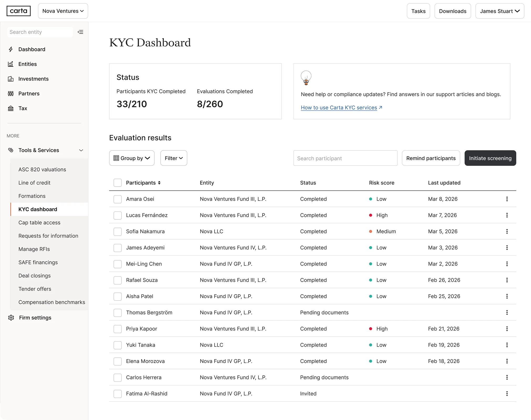Collapse the Tools & Services section chevron
This screenshot has height=420, width=531.
[x=81, y=150]
